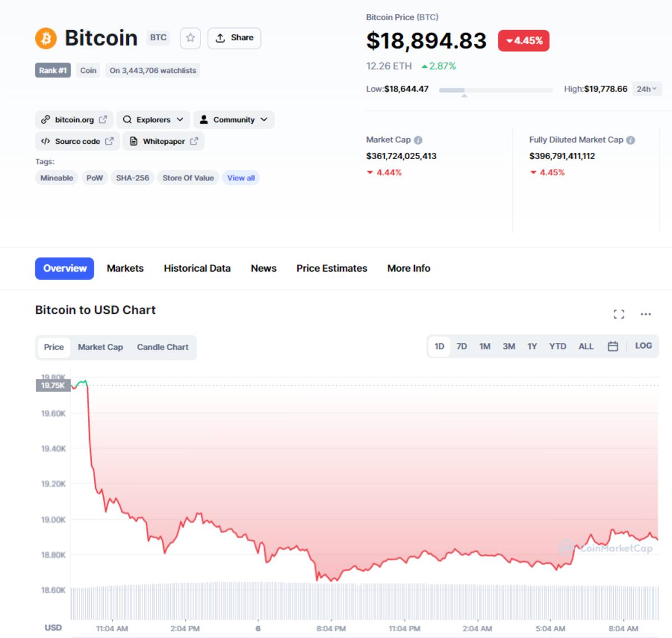Click the low-high price range slider
Image resolution: width=672 pixels, height=638 pixels.
[496, 90]
